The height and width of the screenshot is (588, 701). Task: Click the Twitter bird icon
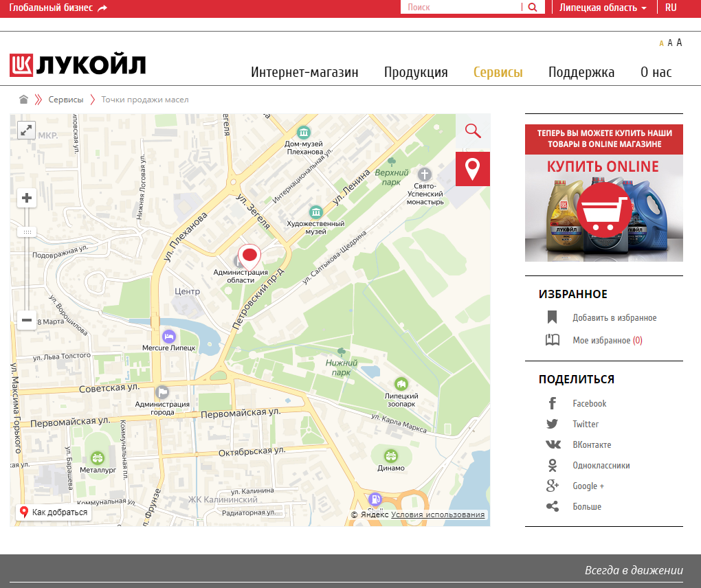(x=552, y=424)
